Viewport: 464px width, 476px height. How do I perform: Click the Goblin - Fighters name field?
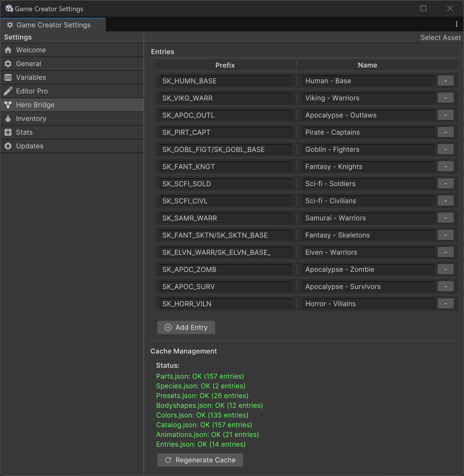pos(368,149)
